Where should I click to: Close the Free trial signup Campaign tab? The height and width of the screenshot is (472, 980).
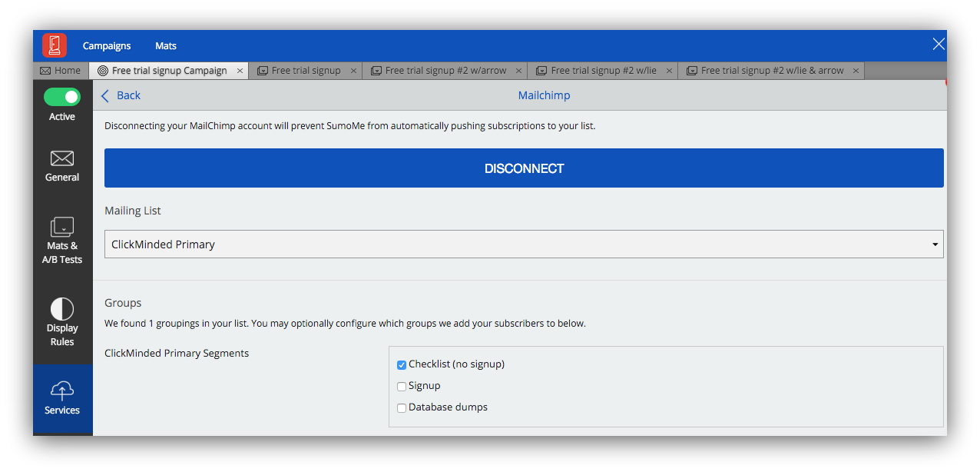click(240, 71)
